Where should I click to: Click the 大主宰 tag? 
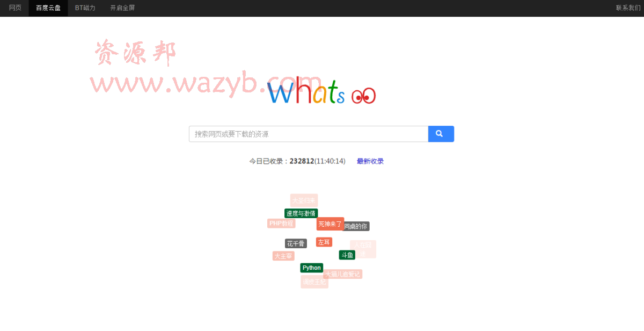point(283,256)
